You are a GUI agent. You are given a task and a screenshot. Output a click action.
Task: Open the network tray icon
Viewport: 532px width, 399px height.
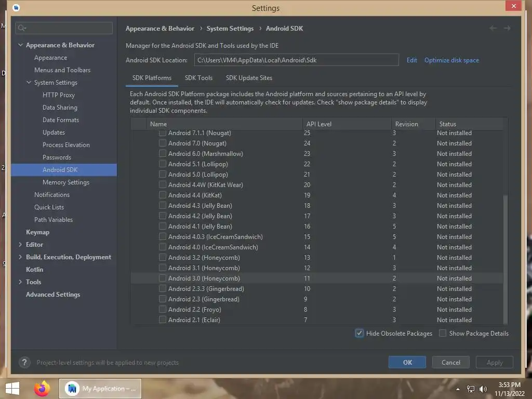470,389
